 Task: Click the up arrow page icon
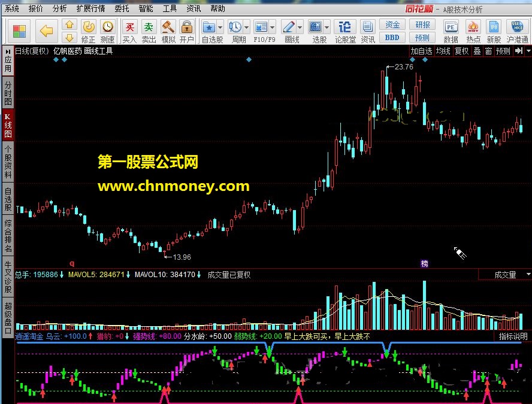click(x=69, y=25)
